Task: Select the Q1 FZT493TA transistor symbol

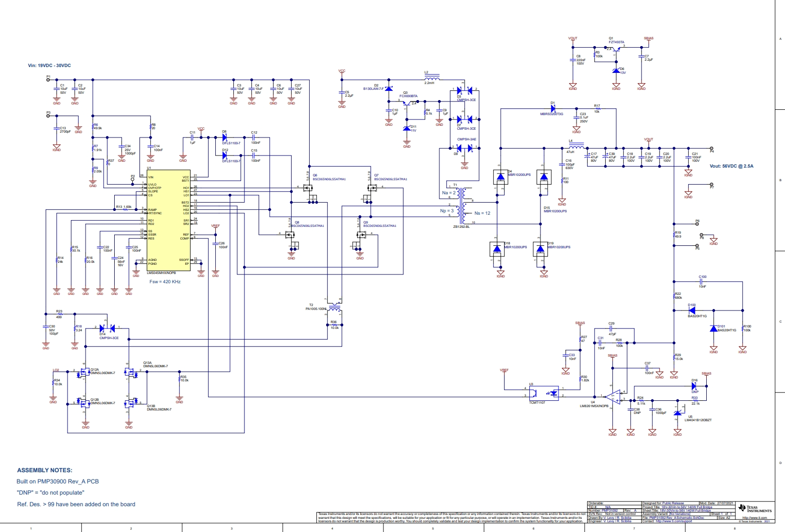Action: coord(616,49)
